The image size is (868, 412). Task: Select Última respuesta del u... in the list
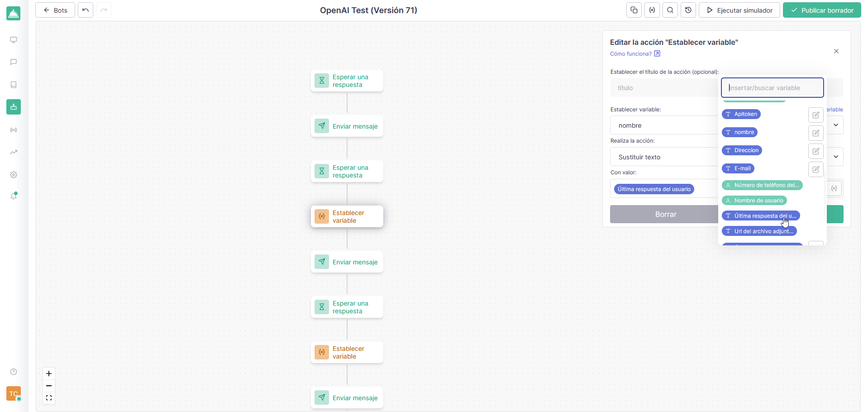[x=761, y=216]
